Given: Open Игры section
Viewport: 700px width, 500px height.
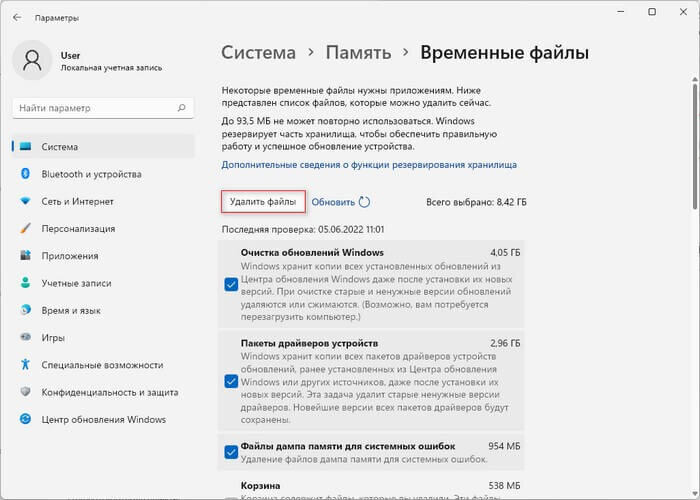Looking at the screenshot, I should (x=103, y=337).
